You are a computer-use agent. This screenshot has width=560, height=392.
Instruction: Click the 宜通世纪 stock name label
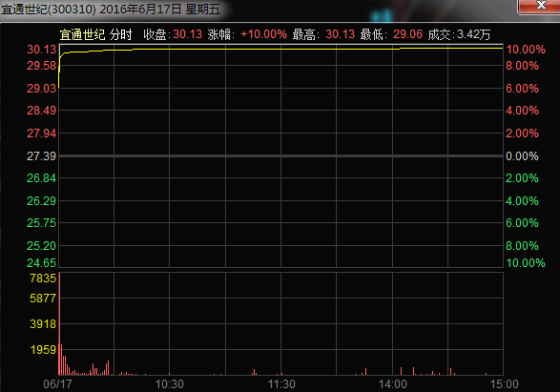point(82,34)
